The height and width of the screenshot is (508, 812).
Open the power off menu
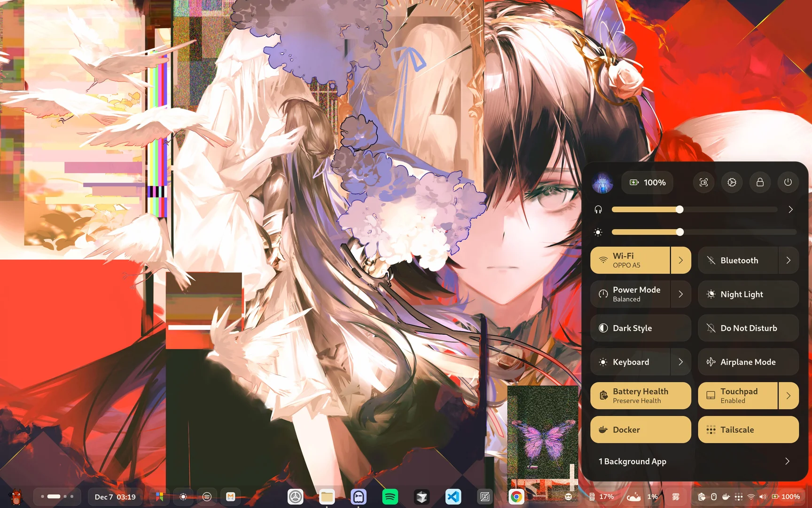pyautogui.click(x=788, y=183)
